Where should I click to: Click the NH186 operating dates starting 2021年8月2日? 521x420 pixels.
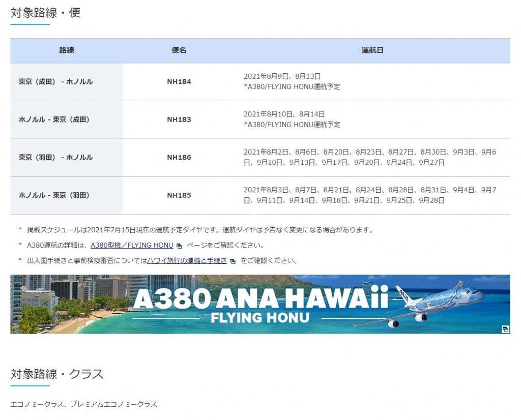tap(370, 158)
